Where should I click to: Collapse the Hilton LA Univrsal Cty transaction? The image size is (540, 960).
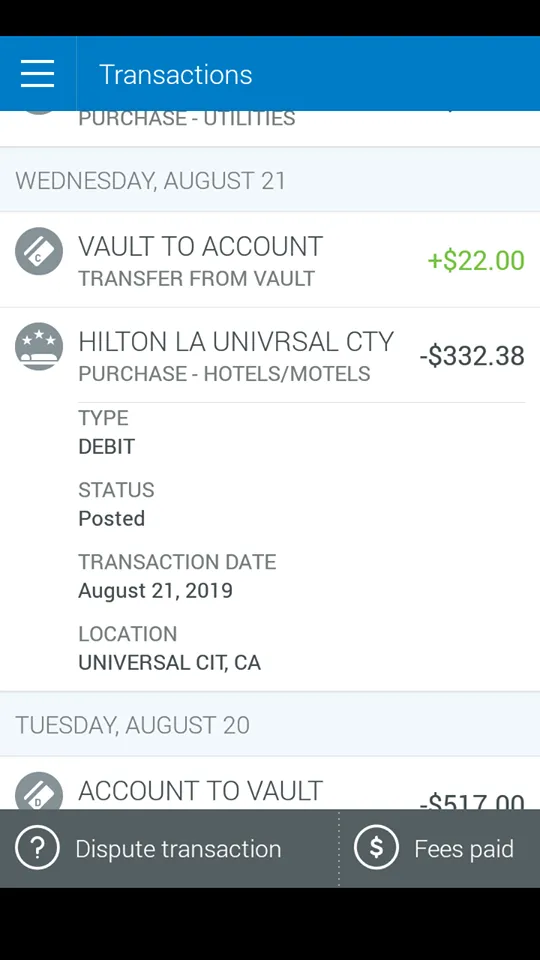pos(270,356)
